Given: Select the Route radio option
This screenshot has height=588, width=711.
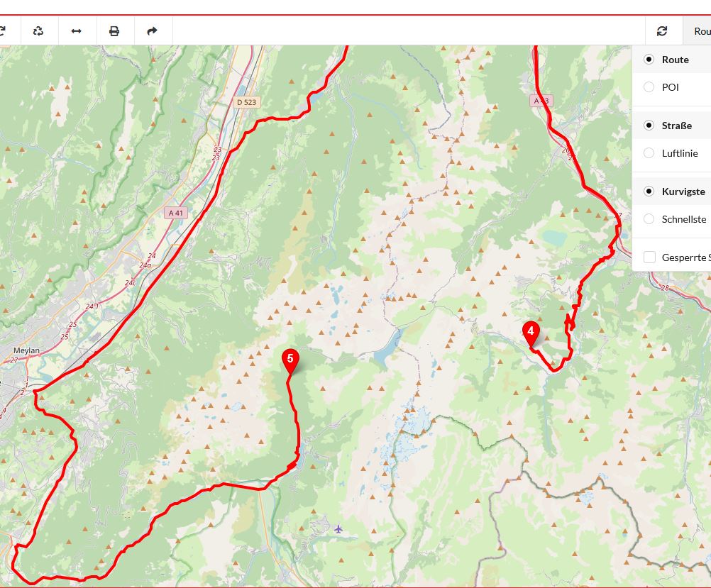Looking at the screenshot, I should 649,60.
